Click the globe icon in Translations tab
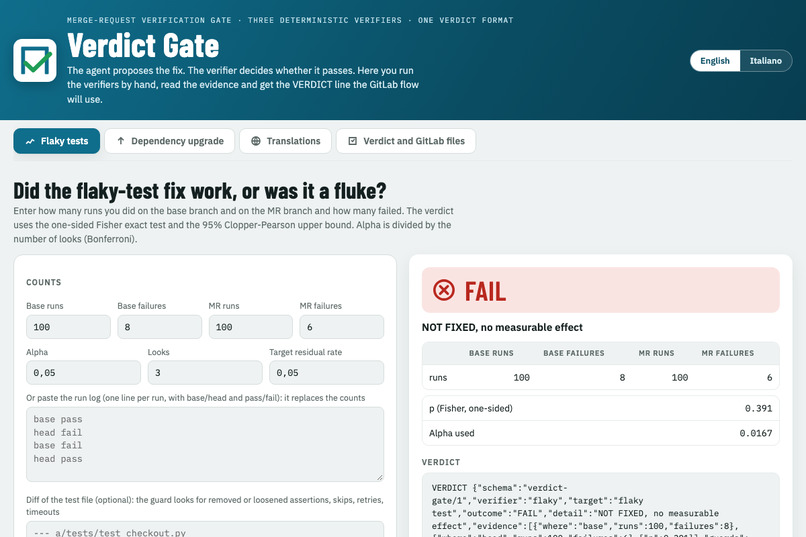 [x=255, y=141]
